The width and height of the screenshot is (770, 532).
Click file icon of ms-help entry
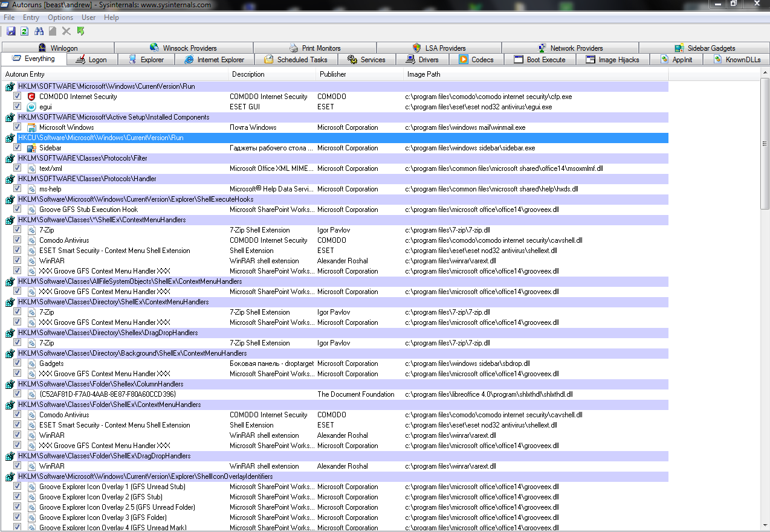(31, 189)
